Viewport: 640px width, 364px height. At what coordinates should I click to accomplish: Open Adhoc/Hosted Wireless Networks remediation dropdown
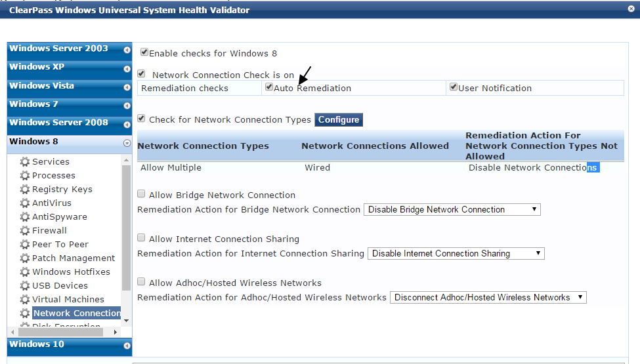tap(488, 298)
